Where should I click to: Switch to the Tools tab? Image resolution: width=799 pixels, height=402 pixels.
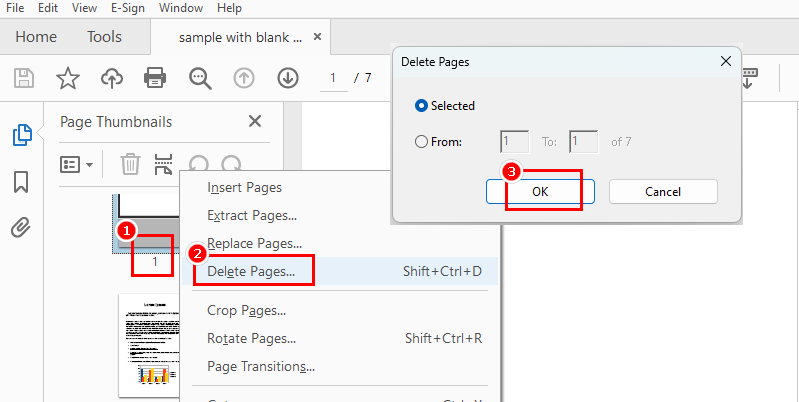coord(104,37)
